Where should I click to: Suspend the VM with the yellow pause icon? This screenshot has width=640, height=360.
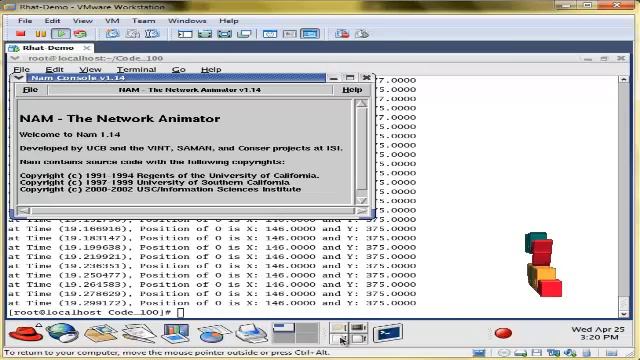[x=41, y=34]
